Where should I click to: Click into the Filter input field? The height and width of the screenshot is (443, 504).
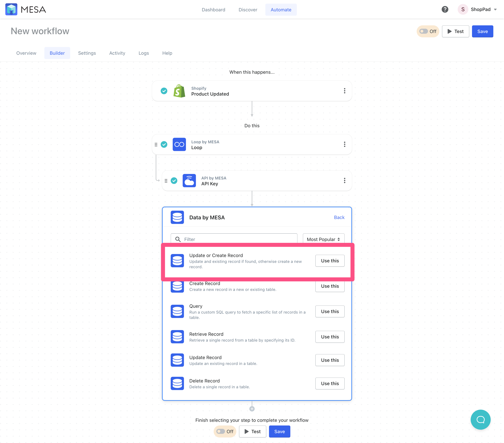click(234, 239)
